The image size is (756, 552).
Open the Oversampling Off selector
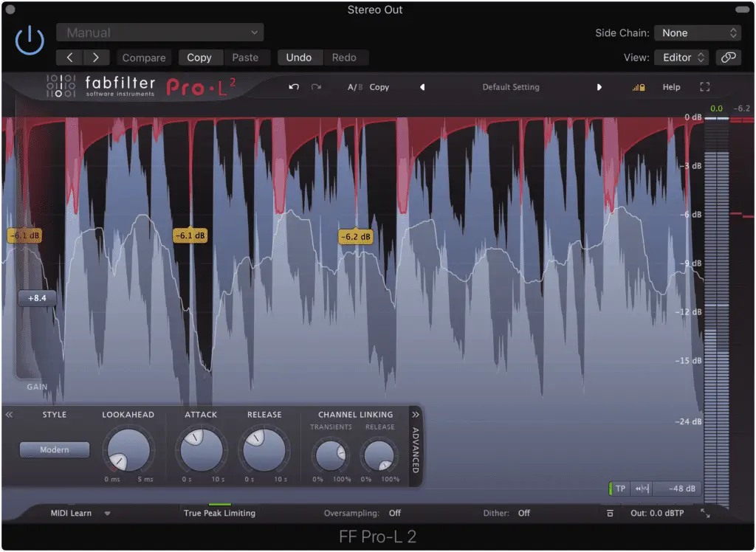pos(395,514)
